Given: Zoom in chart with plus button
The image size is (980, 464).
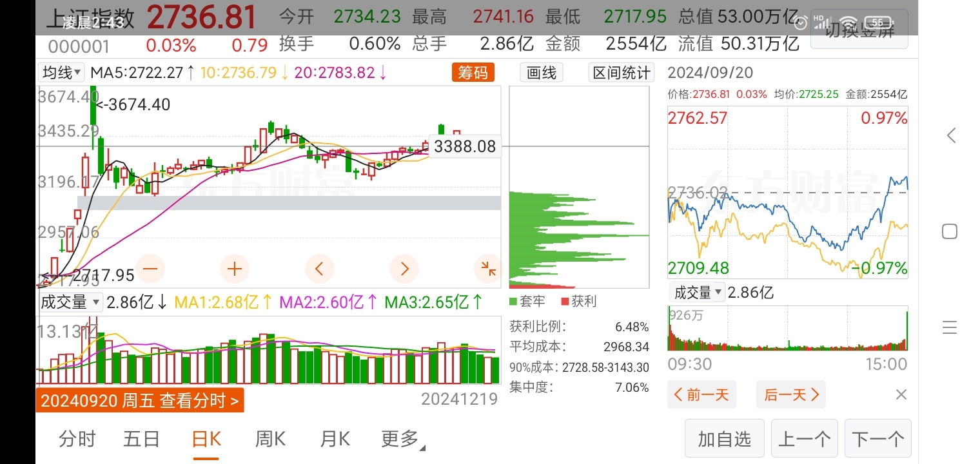Looking at the screenshot, I should (235, 268).
